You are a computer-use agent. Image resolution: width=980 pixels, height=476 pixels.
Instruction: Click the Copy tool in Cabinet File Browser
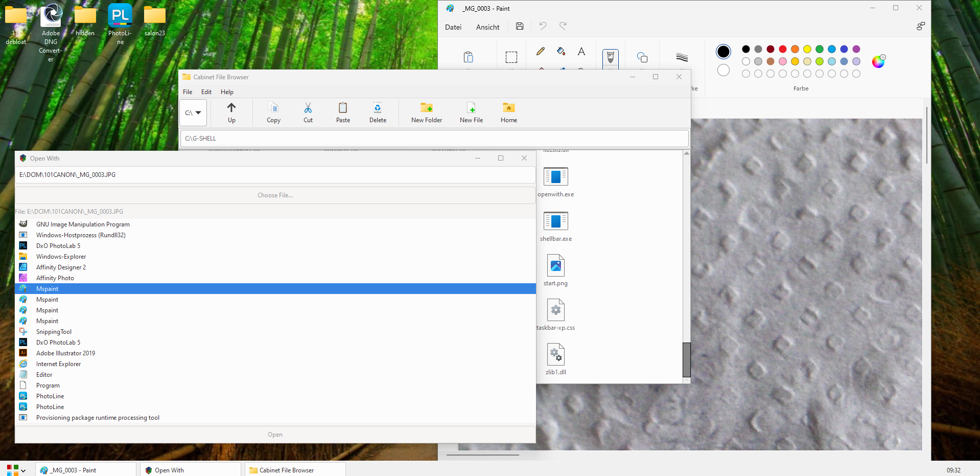click(x=273, y=112)
